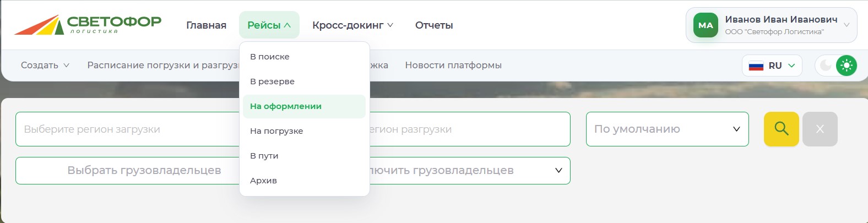Open the Главная page
The width and height of the screenshot is (868, 223).
pos(206,25)
